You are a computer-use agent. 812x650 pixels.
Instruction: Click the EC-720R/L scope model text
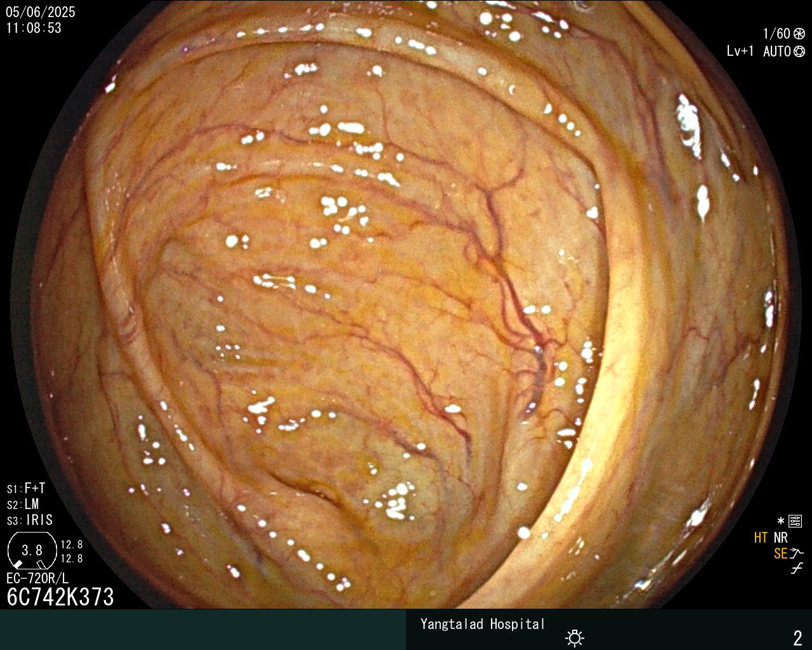pos(37,578)
